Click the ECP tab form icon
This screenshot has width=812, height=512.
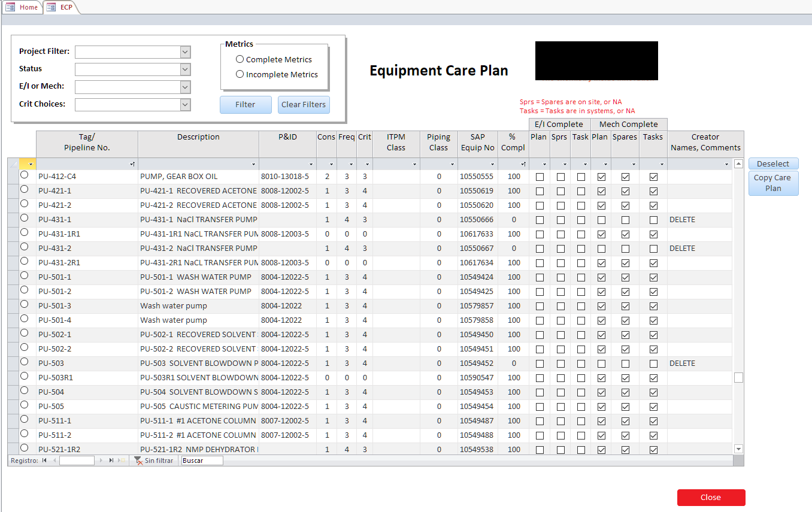coord(51,7)
